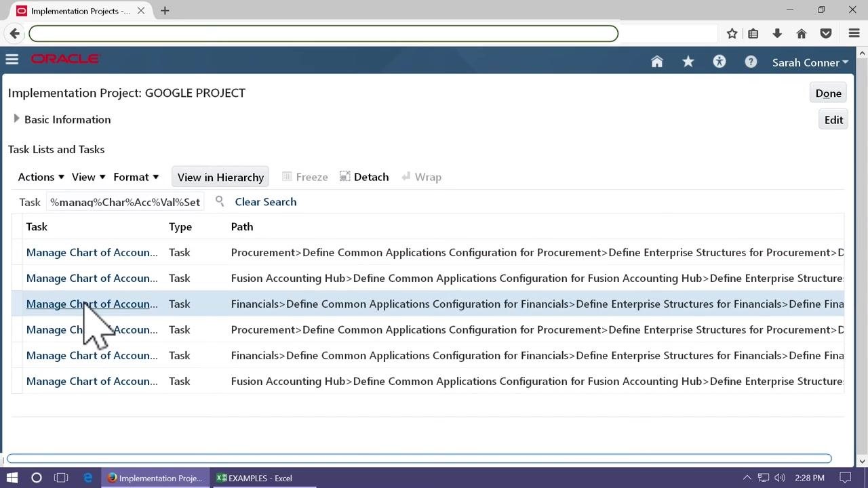Open the notification center on taskbar
The height and width of the screenshot is (488, 868).
846,478
